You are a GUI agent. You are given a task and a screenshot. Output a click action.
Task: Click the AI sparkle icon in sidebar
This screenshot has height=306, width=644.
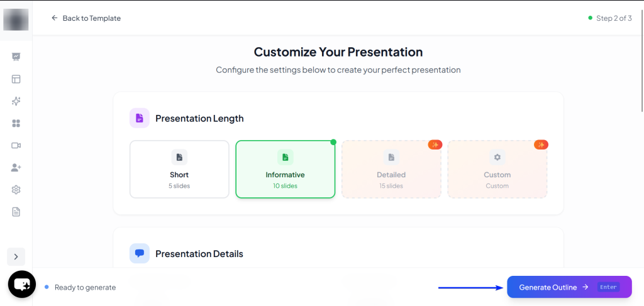pos(16,101)
